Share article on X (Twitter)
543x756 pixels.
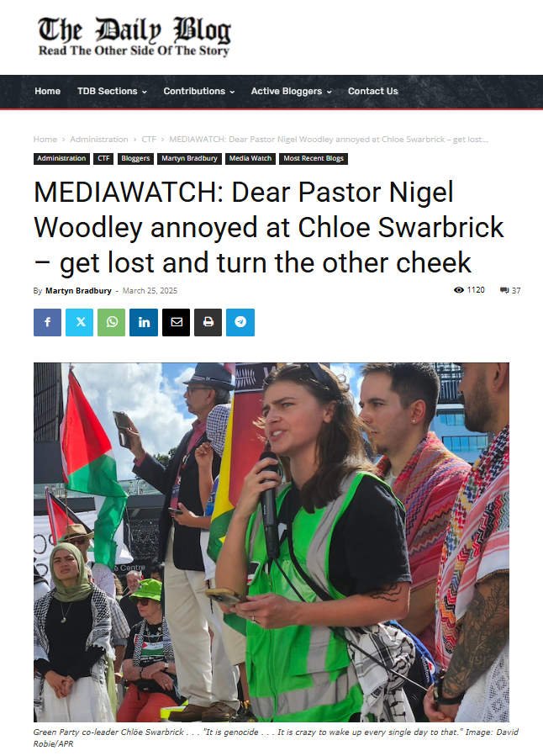point(80,322)
